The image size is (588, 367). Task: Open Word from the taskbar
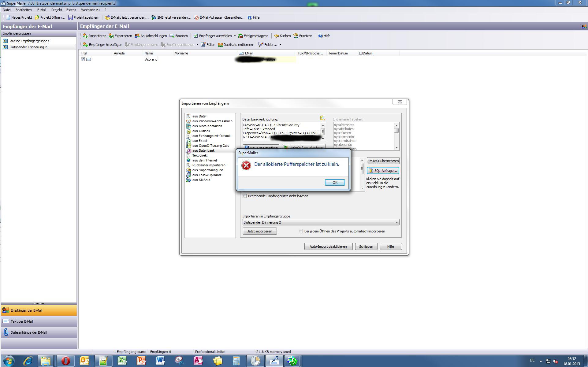pyautogui.click(x=160, y=361)
